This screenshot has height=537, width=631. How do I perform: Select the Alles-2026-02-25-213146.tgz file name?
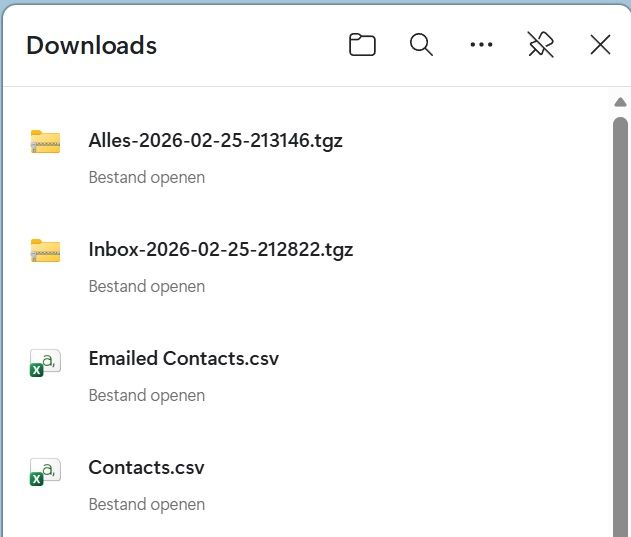[x=216, y=141]
